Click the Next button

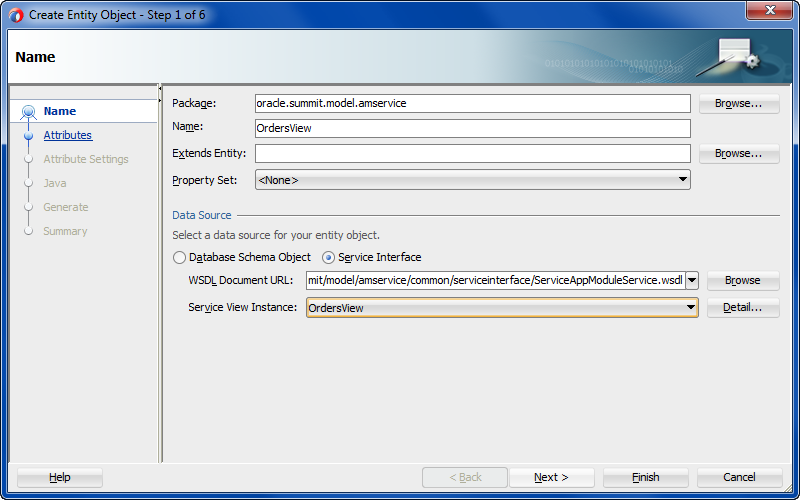(x=552, y=477)
